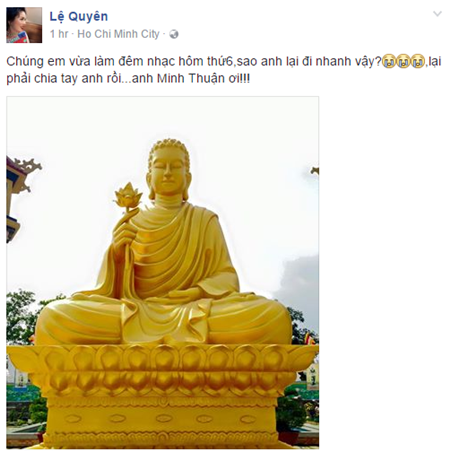Viewport: 450px width, 460px height.
Task: Open the Lệ Quyên profile name link
Action: (79, 16)
